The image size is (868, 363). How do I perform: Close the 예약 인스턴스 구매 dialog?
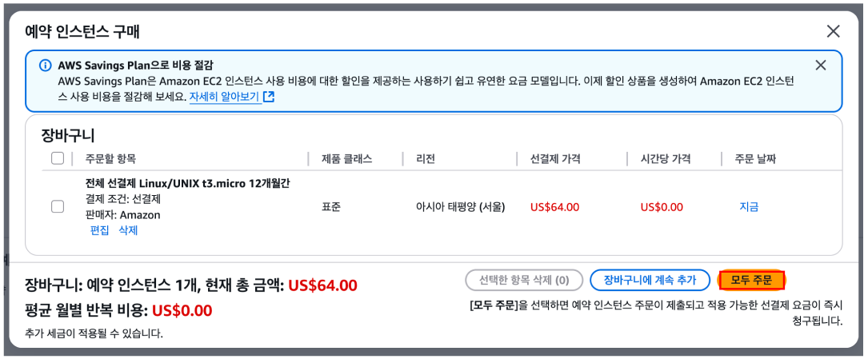tap(833, 31)
